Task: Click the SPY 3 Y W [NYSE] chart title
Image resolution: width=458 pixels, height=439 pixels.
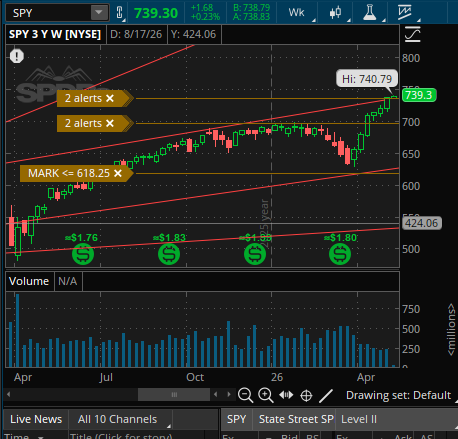Action: pos(55,34)
